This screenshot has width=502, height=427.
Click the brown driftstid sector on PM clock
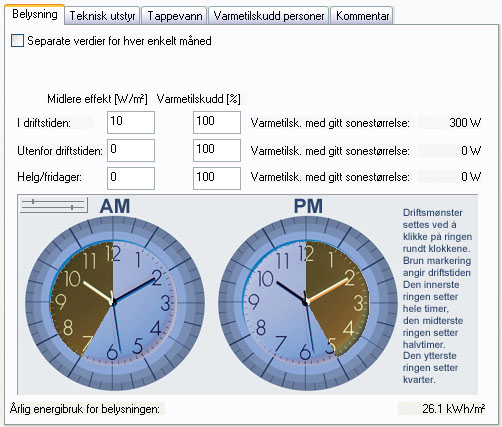point(337,300)
